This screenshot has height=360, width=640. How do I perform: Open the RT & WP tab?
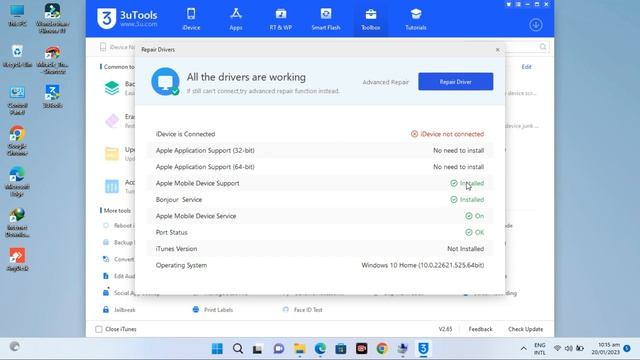(x=280, y=19)
